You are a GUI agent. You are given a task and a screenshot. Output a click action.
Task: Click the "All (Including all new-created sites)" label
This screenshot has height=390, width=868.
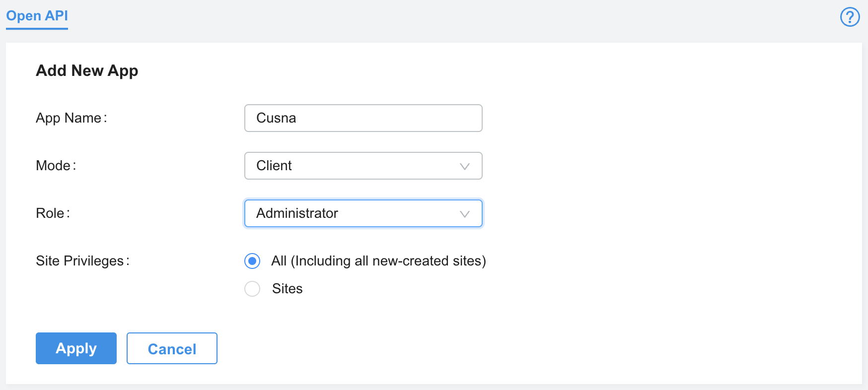coord(378,261)
